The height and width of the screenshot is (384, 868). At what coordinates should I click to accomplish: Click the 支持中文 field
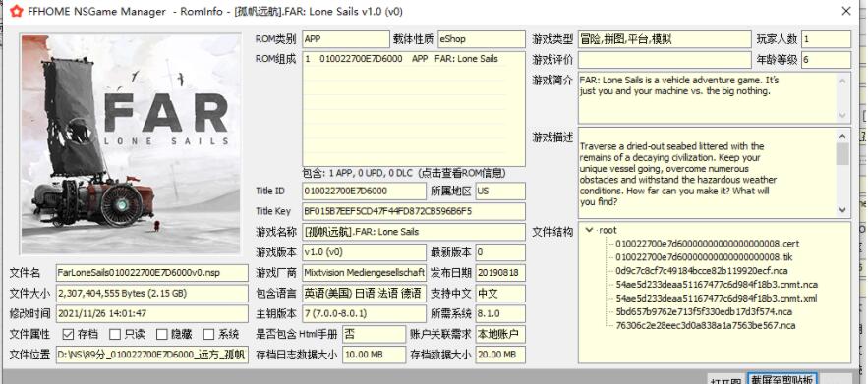[x=500, y=294]
